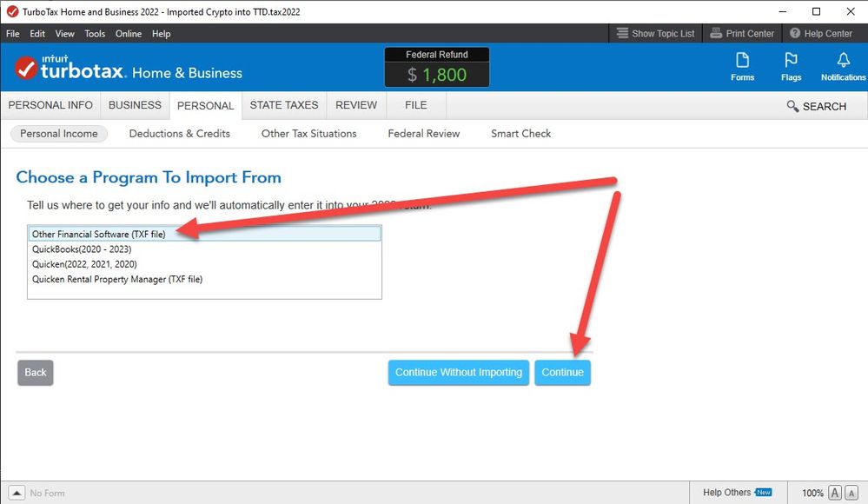Open the File menu
This screenshot has width=868, height=504.
click(x=13, y=34)
